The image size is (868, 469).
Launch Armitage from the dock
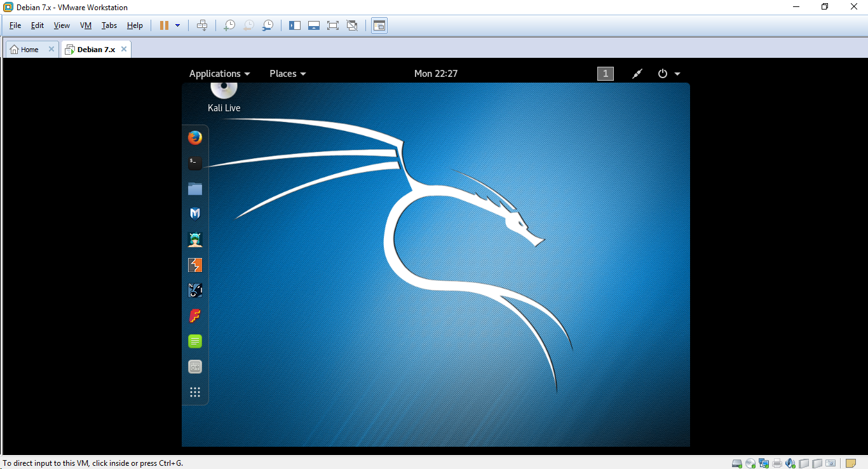[195, 239]
